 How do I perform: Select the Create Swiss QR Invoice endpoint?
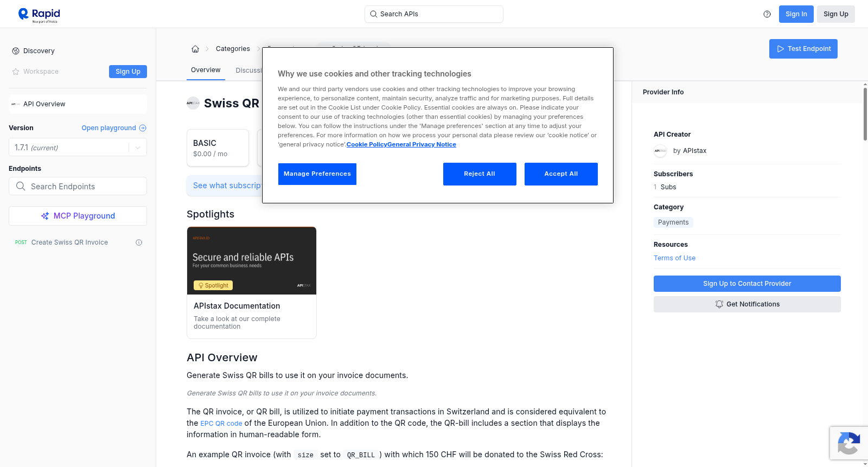click(x=69, y=242)
